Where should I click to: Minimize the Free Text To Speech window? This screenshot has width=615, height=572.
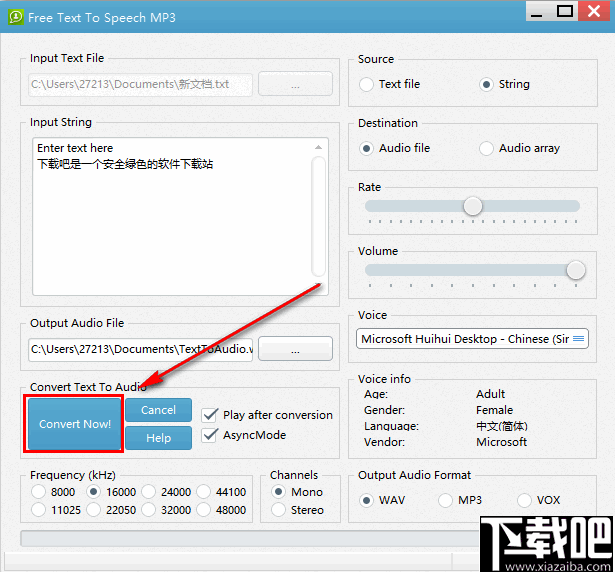click(x=537, y=11)
